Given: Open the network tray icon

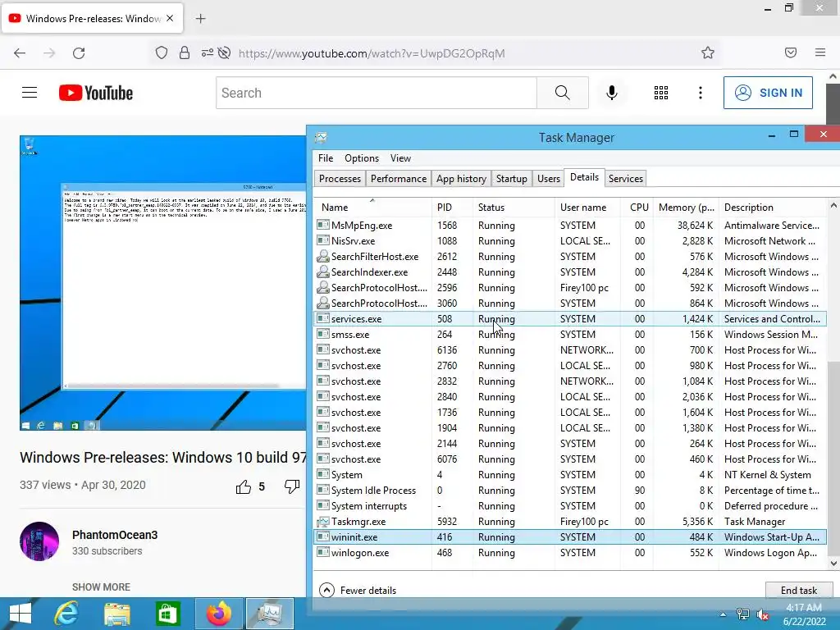Looking at the screenshot, I should point(743,614).
